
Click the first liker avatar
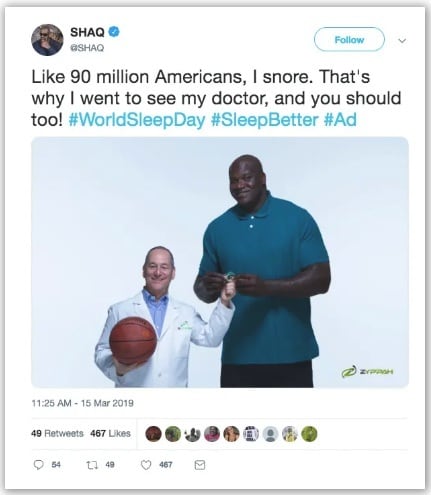coord(153,434)
